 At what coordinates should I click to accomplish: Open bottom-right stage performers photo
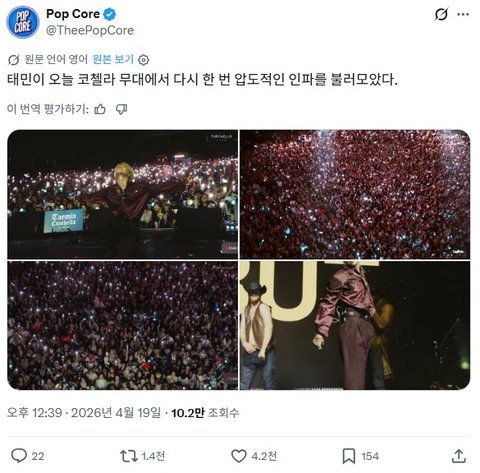pyautogui.click(x=355, y=325)
